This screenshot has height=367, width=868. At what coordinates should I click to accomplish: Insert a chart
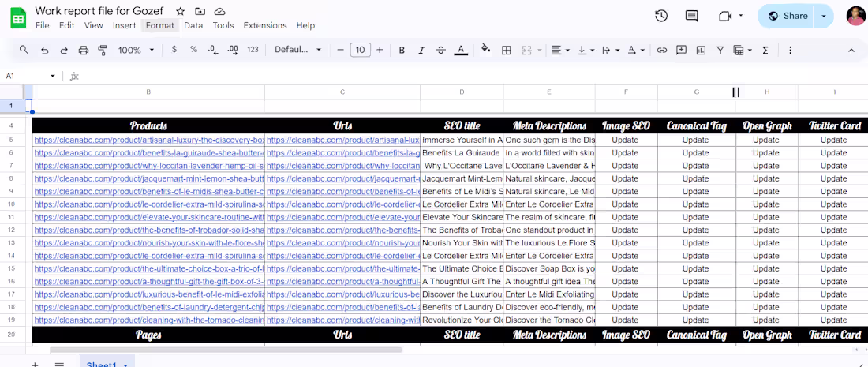pos(701,51)
